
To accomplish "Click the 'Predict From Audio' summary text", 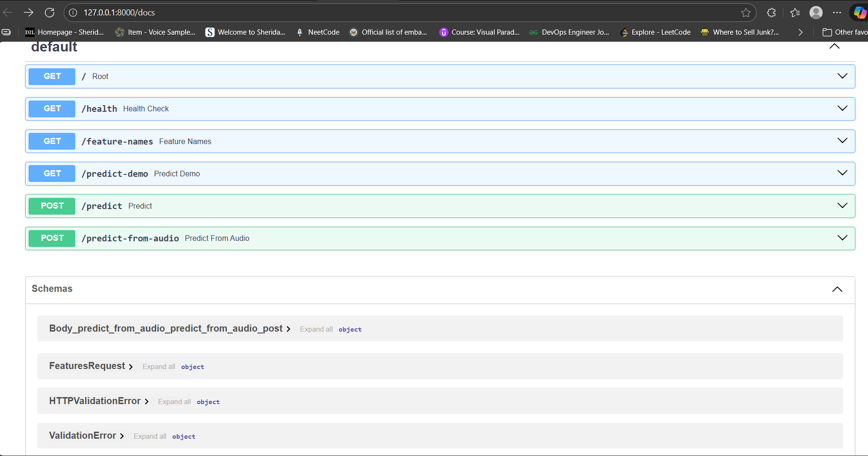I will click(217, 239).
